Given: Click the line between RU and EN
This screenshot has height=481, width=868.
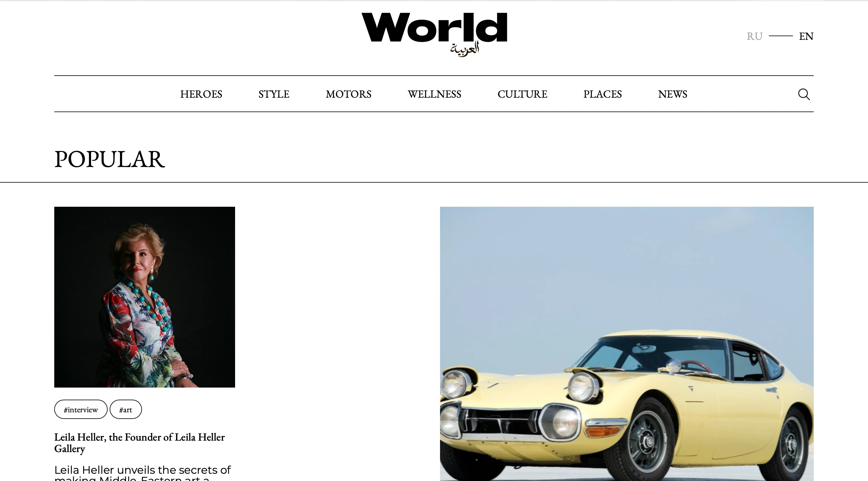Looking at the screenshot, I should coord(781,36).
